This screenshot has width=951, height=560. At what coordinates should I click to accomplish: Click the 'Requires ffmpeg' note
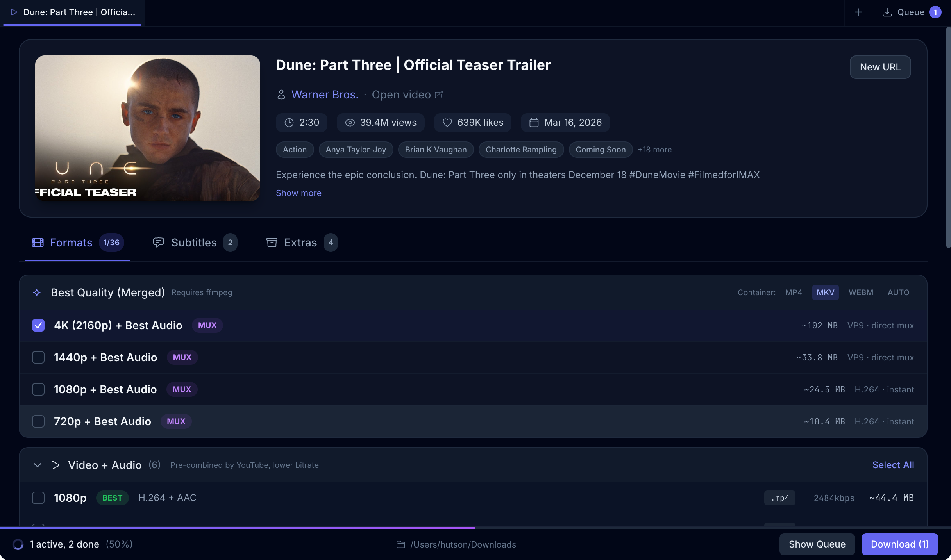pos(202,292)
